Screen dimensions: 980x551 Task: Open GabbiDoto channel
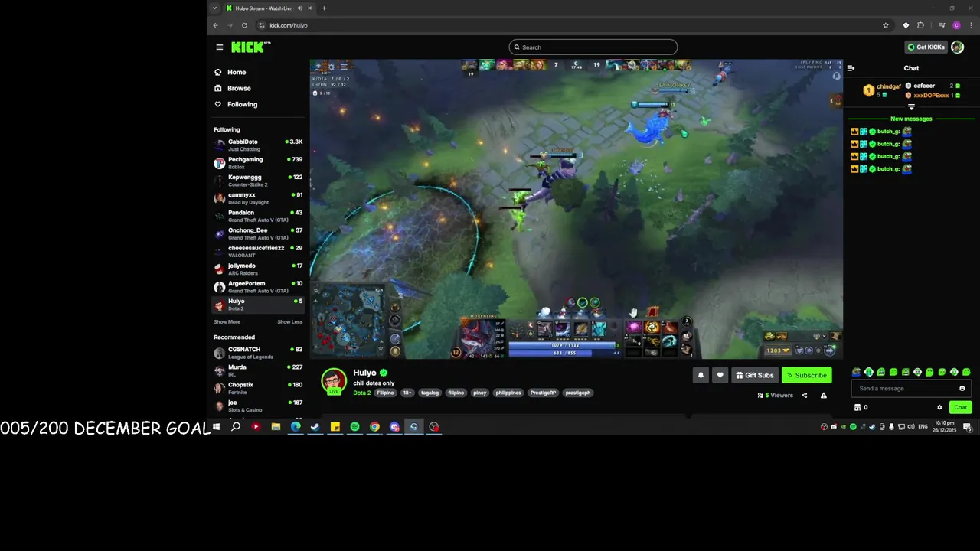point(259,145)
